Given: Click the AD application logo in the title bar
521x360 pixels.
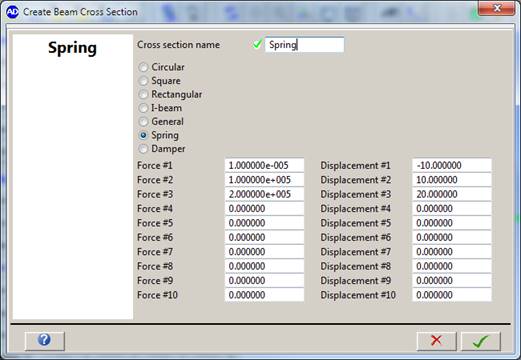Looking at the screenshot, I should (12, 12).
